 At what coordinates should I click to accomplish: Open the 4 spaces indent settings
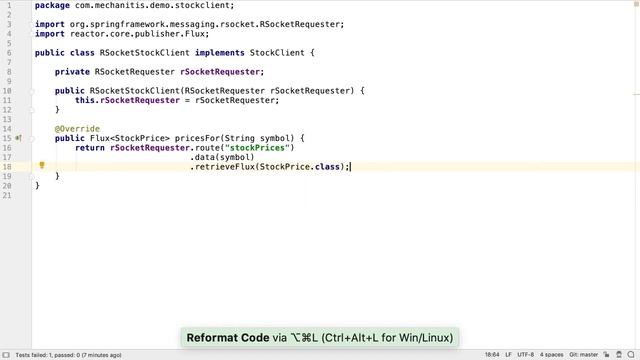coord(551,355)
